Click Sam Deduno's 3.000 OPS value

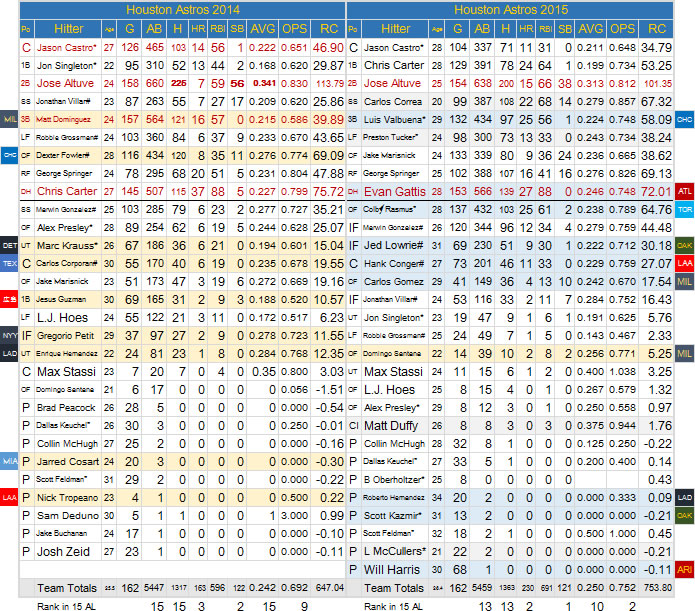pos(294,516)
